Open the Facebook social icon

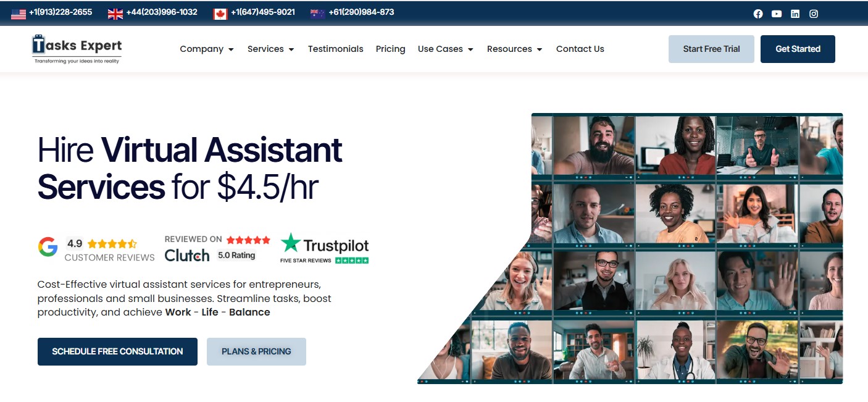(x=758, y=14)
